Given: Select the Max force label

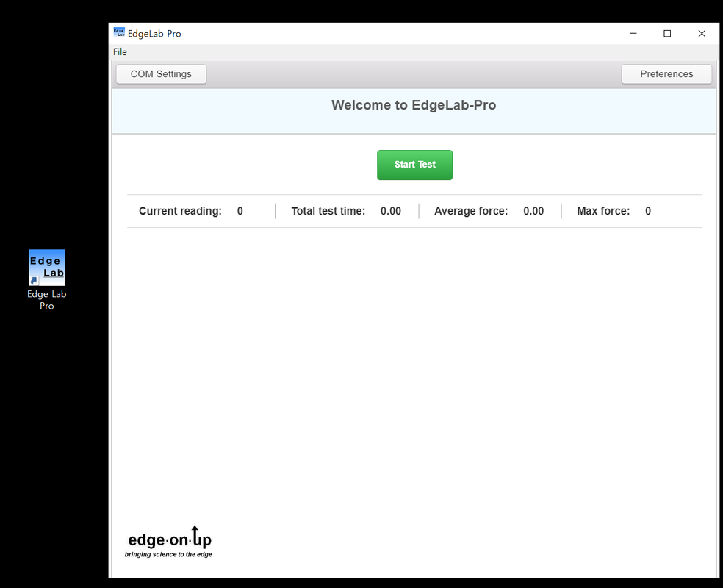Looking at the screenshot, I should tap(603, 211).
